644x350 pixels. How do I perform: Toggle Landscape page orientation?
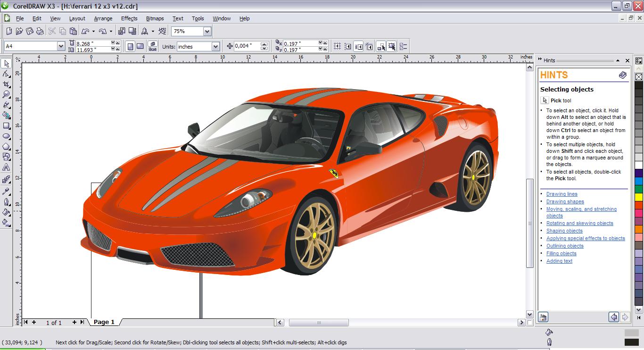tap(140, 46)
